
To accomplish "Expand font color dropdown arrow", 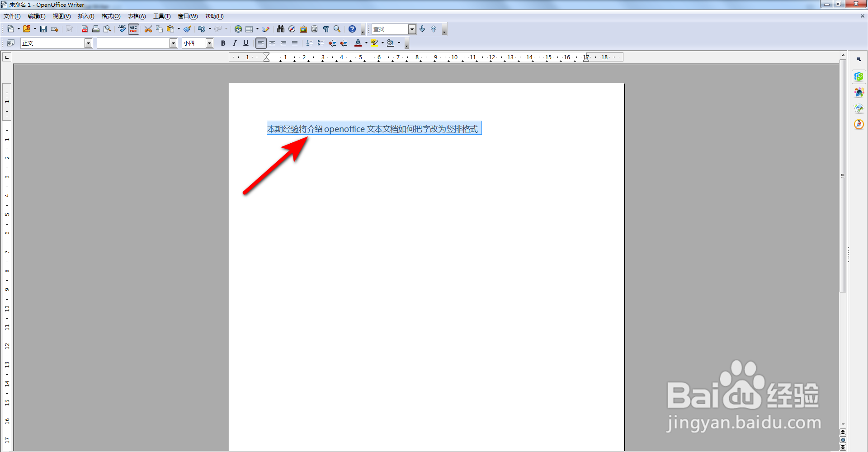I will click(x=366, y=43).
